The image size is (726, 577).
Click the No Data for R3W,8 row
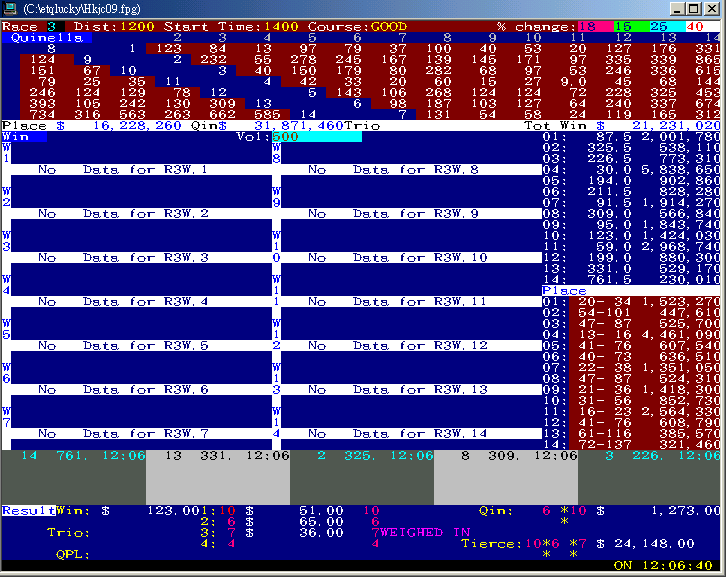[398, 170]
